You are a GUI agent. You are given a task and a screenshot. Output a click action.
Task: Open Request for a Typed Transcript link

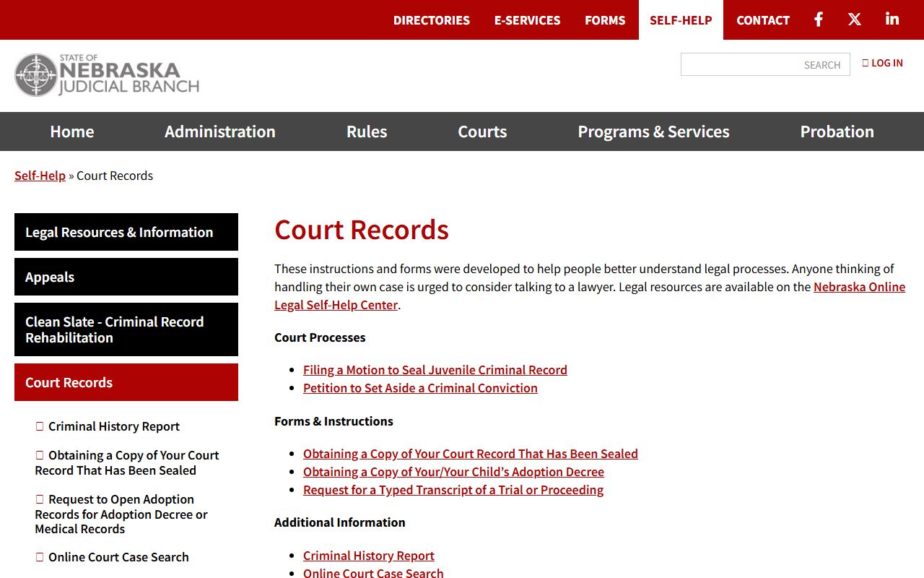[x=453, y=490]
